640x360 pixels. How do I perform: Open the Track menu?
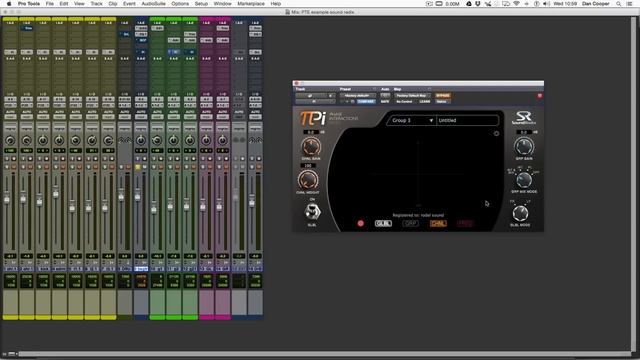coord(96,4)
